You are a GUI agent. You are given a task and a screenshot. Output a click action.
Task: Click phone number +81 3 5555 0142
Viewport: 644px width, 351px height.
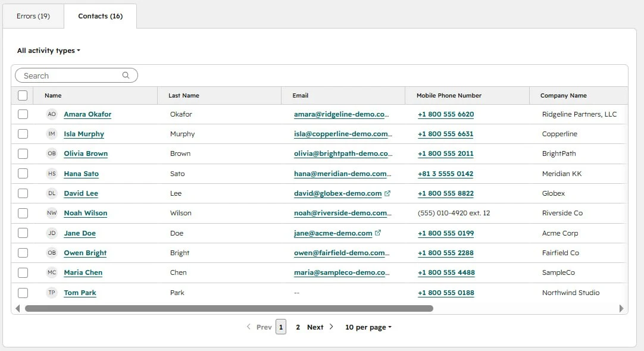click(446, 174)
